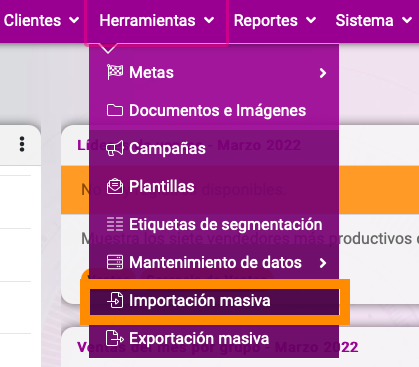Image resolution: width=419 pixels, height=367 pixels.
Task: Select the Campañas menu entry
Action: tap(214, 148)
